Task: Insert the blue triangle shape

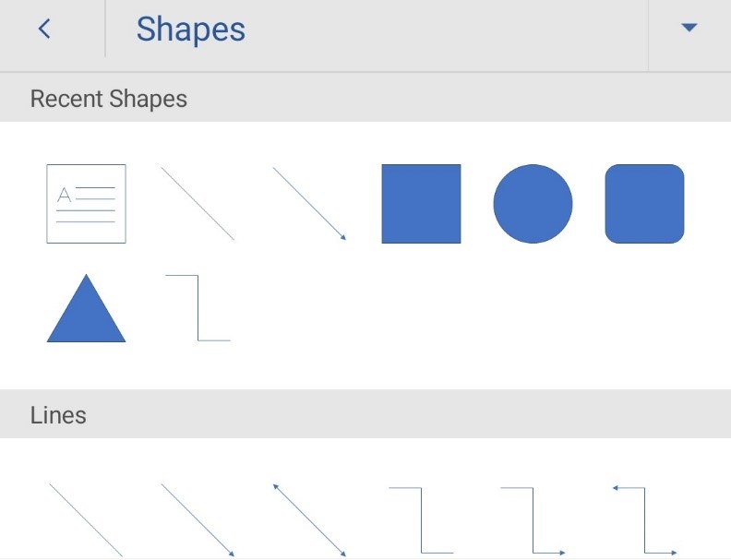Action: tap(86, 308)
